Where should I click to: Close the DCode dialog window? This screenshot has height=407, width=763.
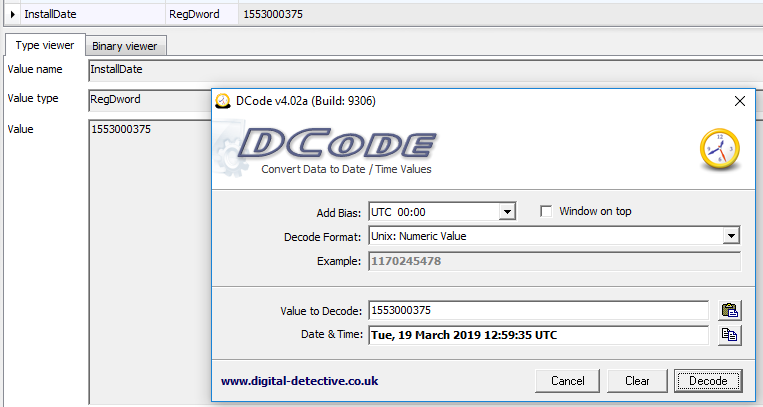coord(740,101)
